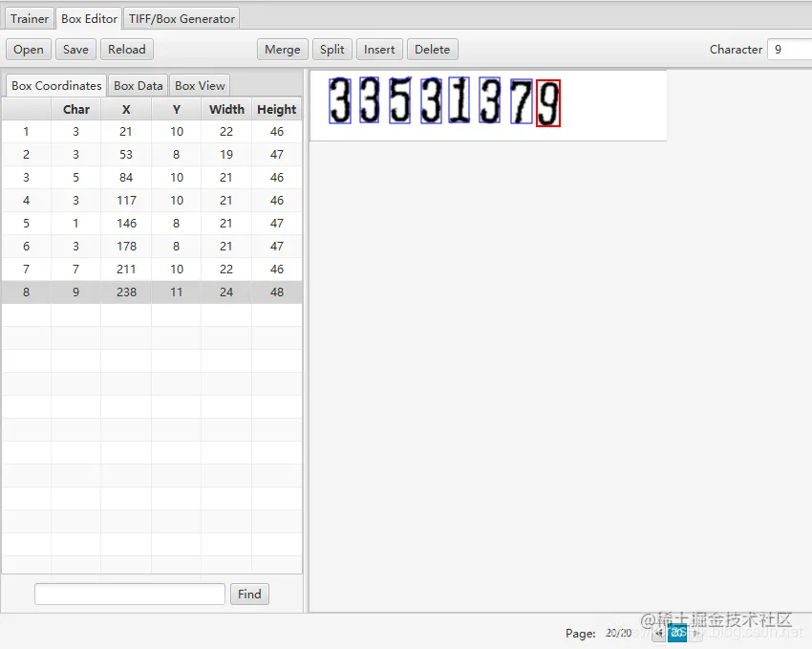Select table row 4 with X 117

(152, 201)
